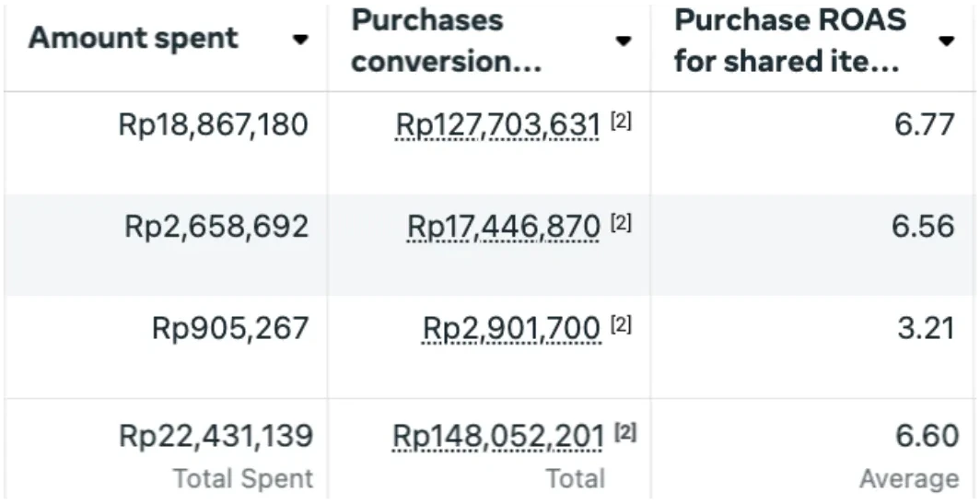Click the Amount spent column header label
980x504 pixels.
point(133,39)
